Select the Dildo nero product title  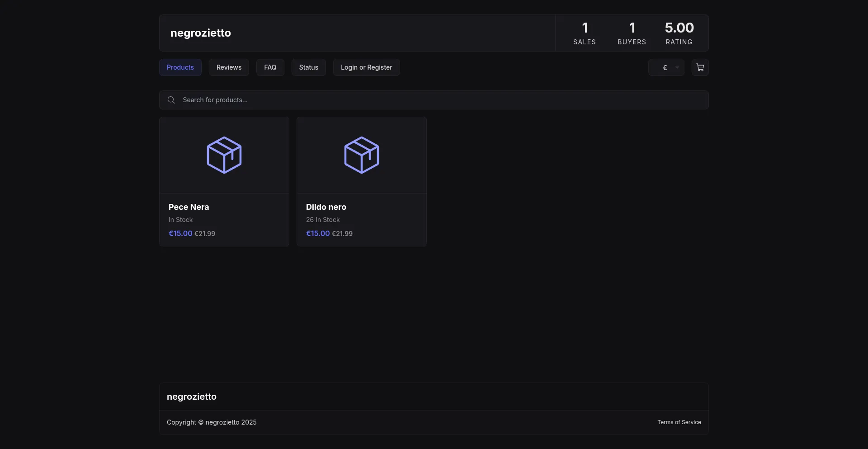click(x=326, y=207)
